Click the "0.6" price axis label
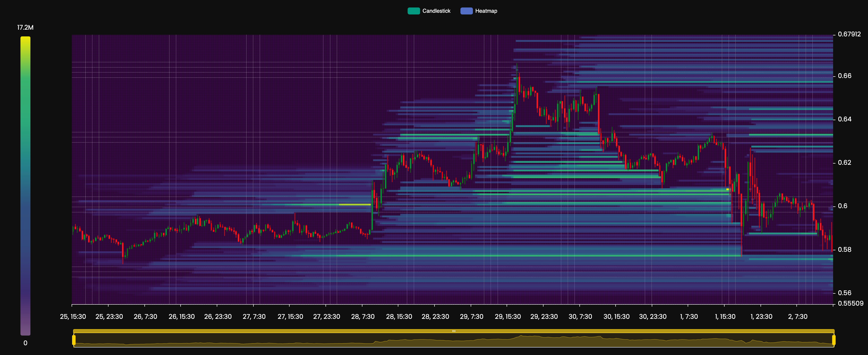The width and height of the screenshot is (868, 355). coord(842,206)
